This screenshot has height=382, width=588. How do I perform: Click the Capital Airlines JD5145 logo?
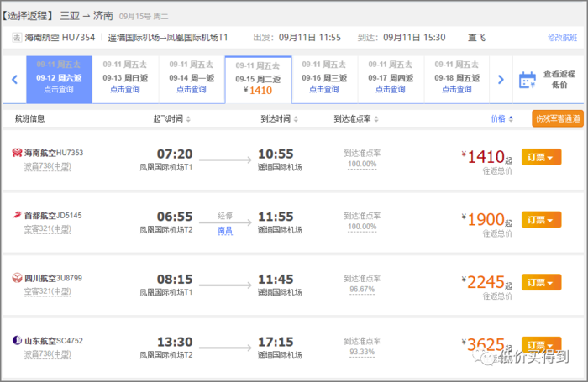(17, 215)
